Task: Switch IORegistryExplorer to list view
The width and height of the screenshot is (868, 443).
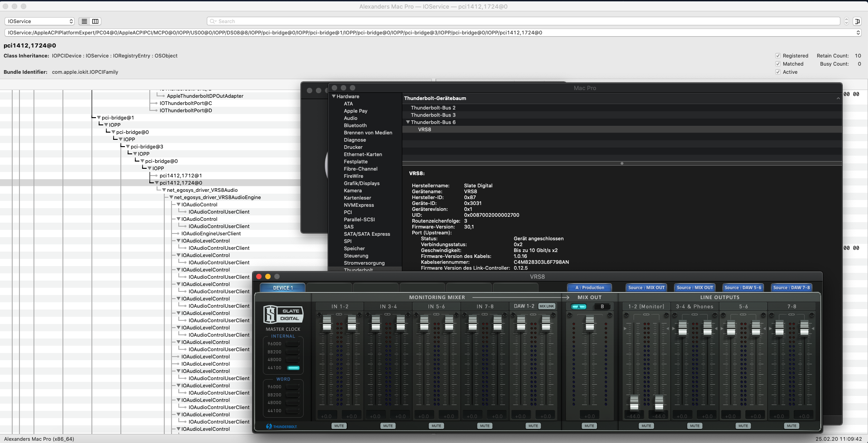Action: [x=84, y=21]
